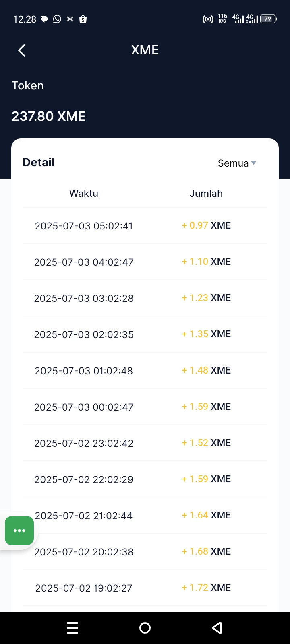Select the Jumlah column header
Screen dimensions: 290x644
206,194
